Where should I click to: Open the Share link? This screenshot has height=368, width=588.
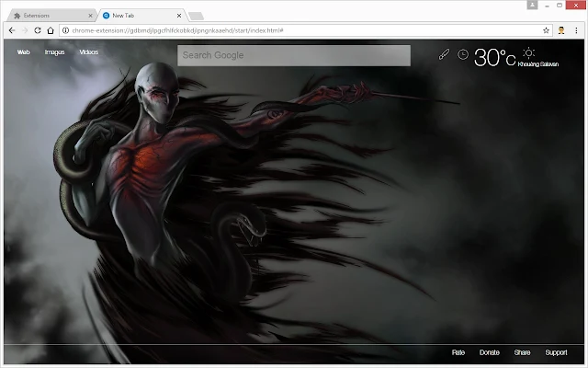[523, 352]
